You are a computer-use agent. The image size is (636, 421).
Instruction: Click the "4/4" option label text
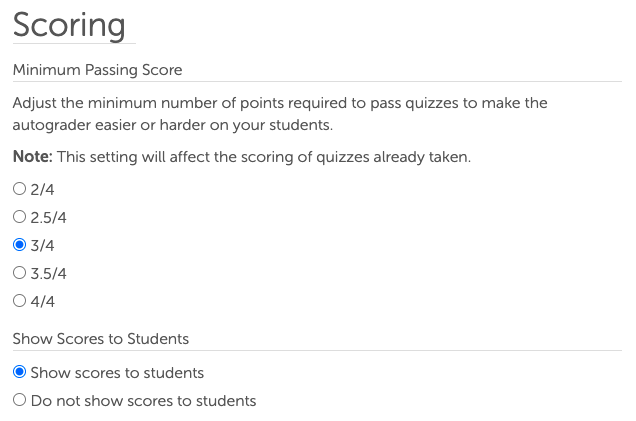[x=42, y=301]
